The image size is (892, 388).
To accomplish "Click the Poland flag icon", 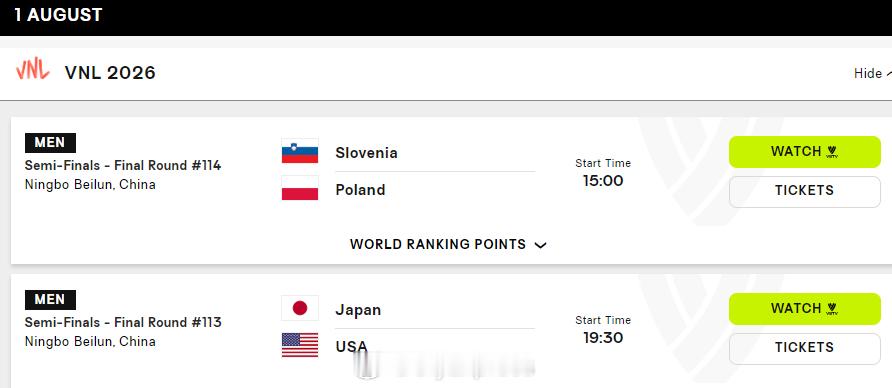I will pyautogui.click(x=300, y=188).
